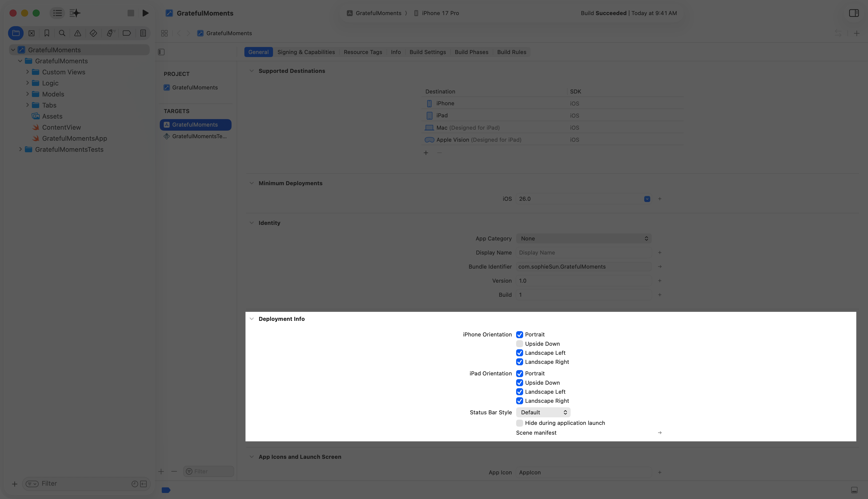Image resolution: width=868 pixels, height=499 pixels.
Task: Show recent files clock filter icon
Action: (135, 484)
